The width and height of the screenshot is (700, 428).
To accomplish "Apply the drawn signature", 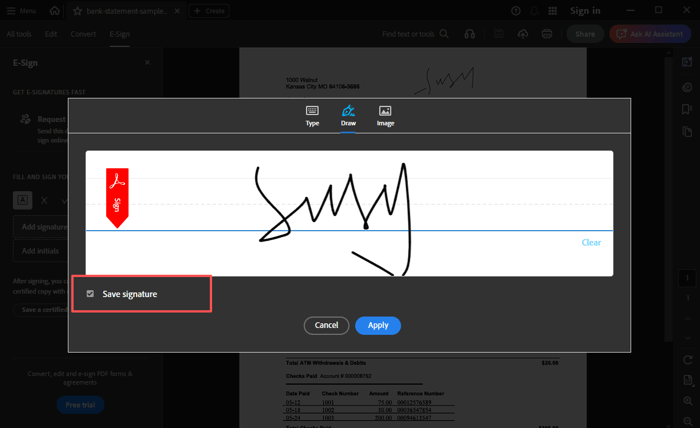I will pos(378,325).
